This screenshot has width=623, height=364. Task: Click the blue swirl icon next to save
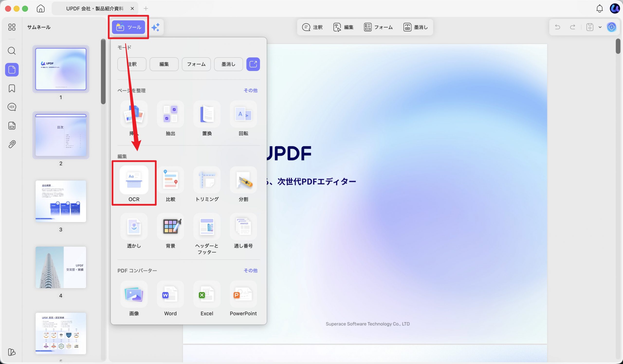coord(612,27)
